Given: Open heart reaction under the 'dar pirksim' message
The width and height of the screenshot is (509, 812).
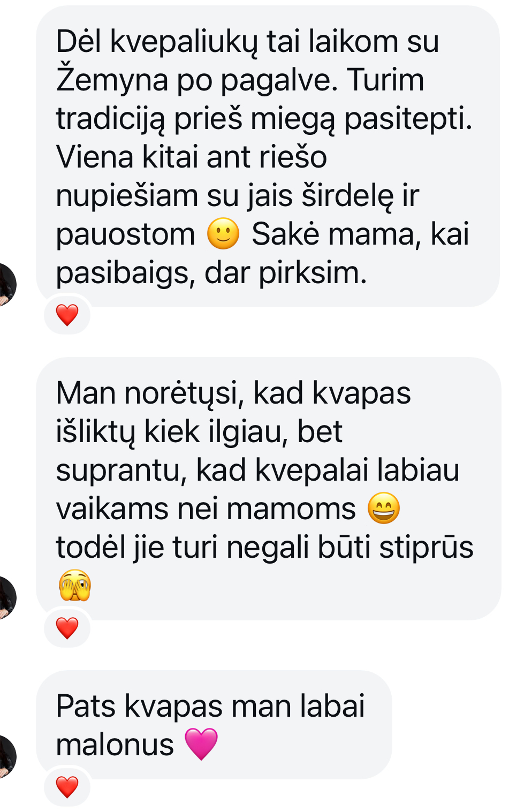Looking at the screenshot, I should tap(67, 315).
